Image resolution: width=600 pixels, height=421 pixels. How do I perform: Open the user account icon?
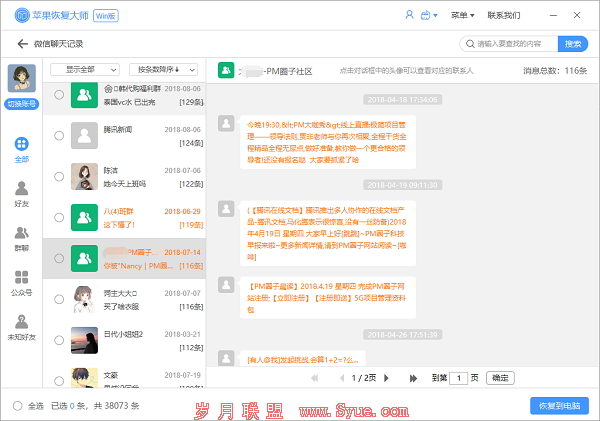(409, 15)
